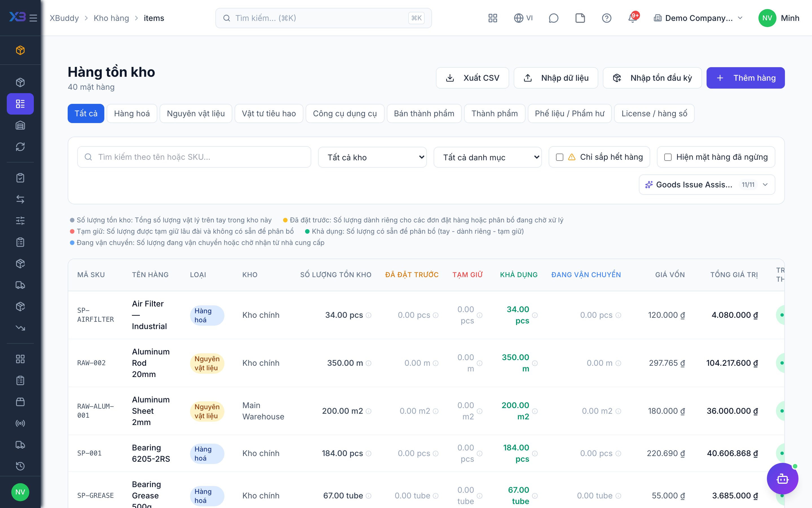The height and width of the screenshot is (508, 812).
Task: Click the Thêm hàng button
Action: pyautogui.click(x=745, y=78)
